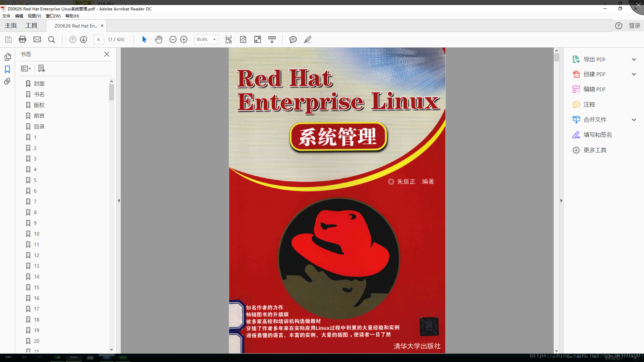Switch to the 工具 tab

[31, 26]
